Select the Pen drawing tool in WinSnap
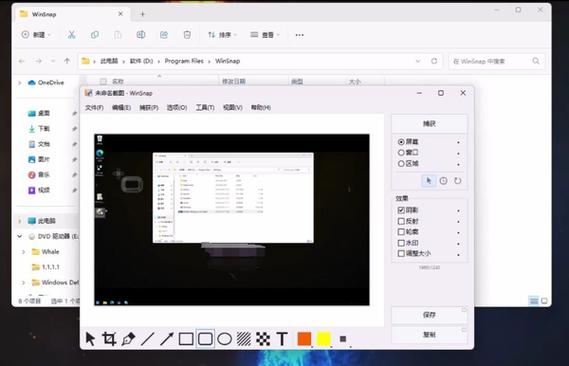The height and width of the screenshot is (366, 569). (x=128, y=339)
